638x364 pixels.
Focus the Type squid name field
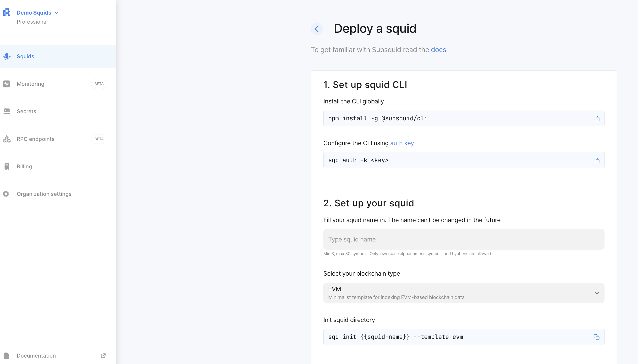point(463,239)
